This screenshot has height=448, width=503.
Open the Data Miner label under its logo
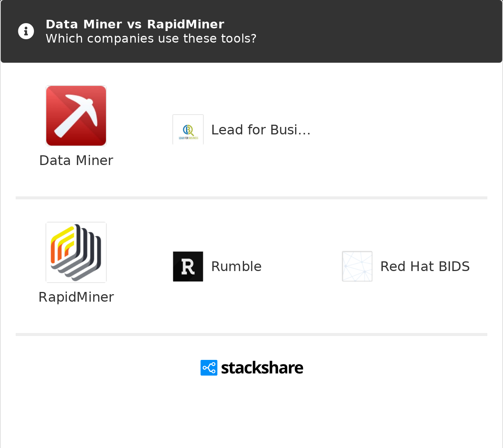click(x=76, y=161)
